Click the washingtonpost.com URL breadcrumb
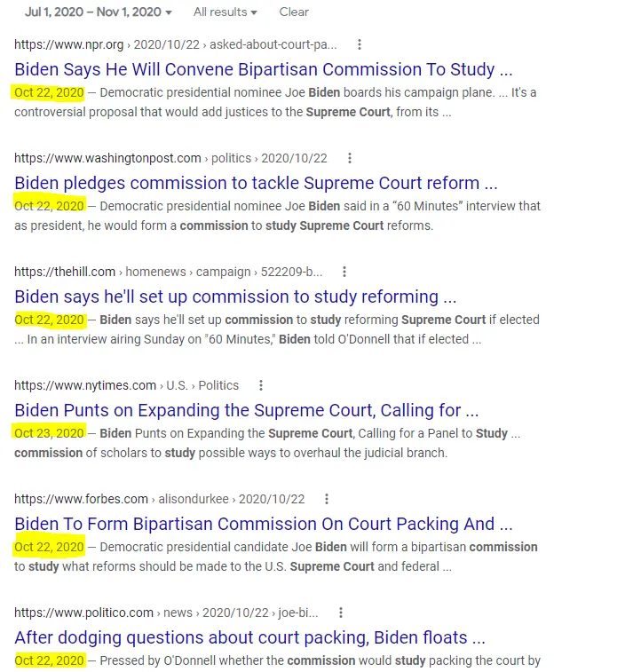The height and width of the screenshot is (672, 633). tap(107, 158)
